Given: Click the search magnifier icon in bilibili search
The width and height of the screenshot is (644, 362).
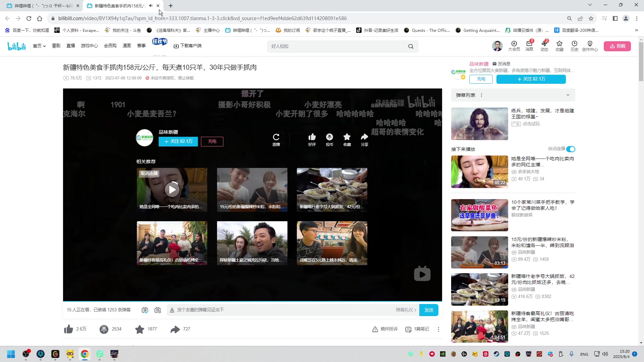Looking at the screenshot, I should (x=411, y=46).
